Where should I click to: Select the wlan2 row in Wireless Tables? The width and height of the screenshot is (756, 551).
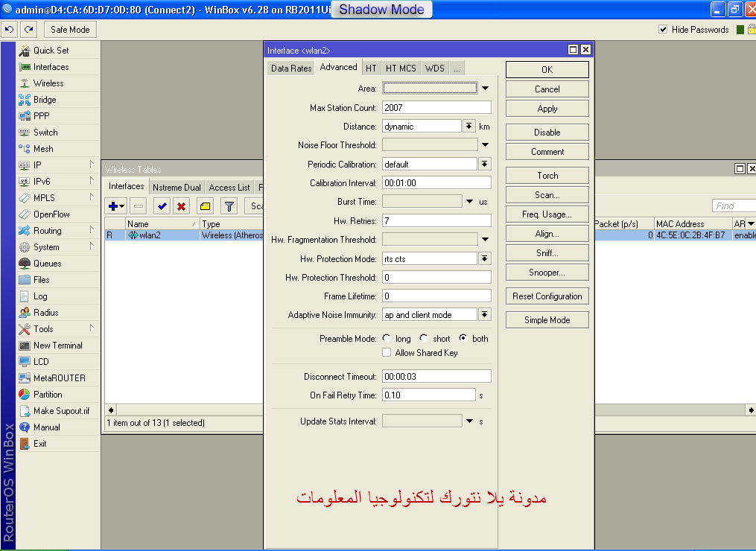pyautogui.click(x=184, y=235)
